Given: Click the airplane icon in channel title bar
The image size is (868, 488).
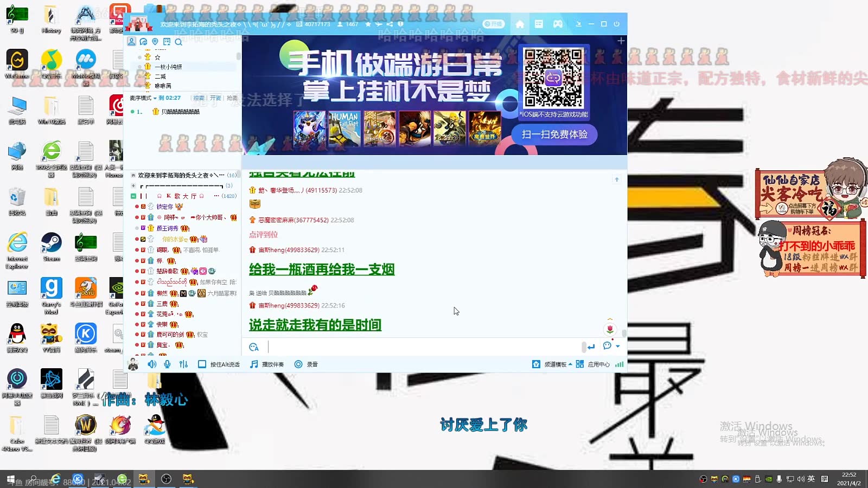Looking at the screenshot, I should pos(379,24).
